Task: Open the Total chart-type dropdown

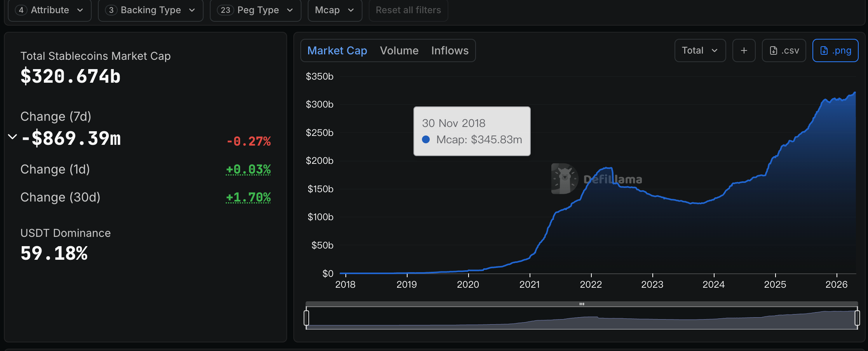Action: click(700, 50)
